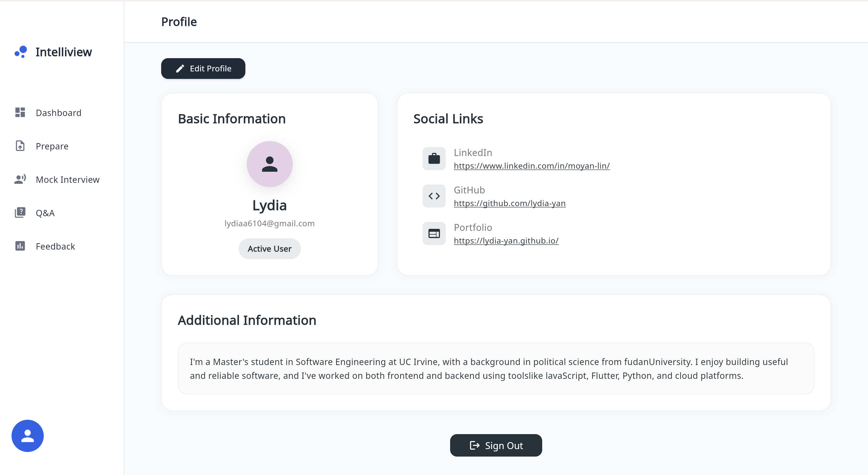Click the Prepare document upload icon
868x475 pixels.
tap(20, 146)
